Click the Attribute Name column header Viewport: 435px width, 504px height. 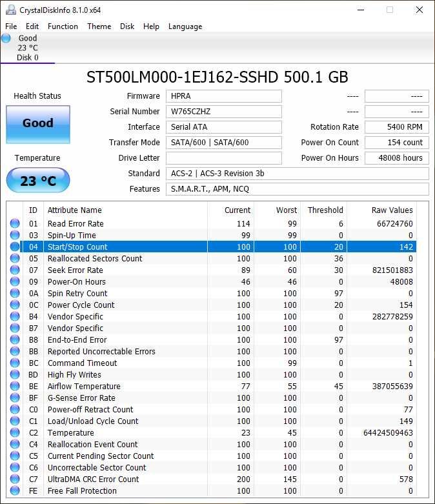click(125, 210)
